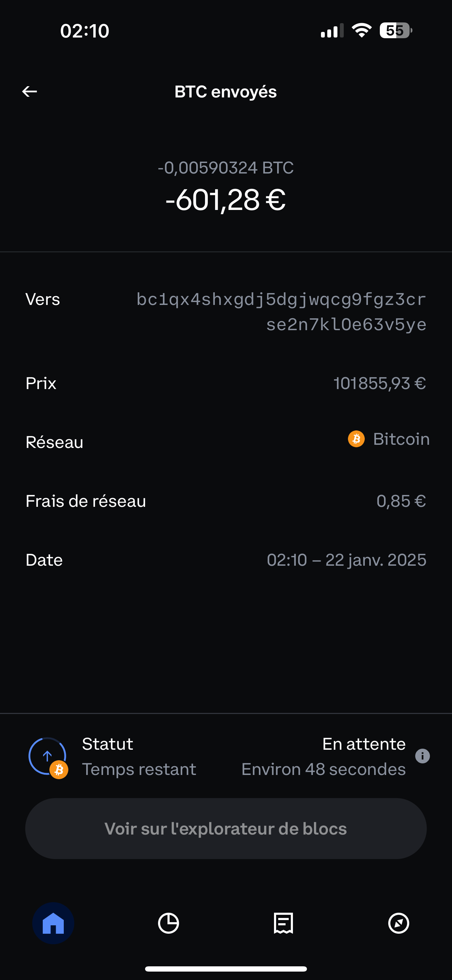The width and height of the screenshot is (452, 980).
Task: Tap the BTC envoyés page title
Action: 226,92
